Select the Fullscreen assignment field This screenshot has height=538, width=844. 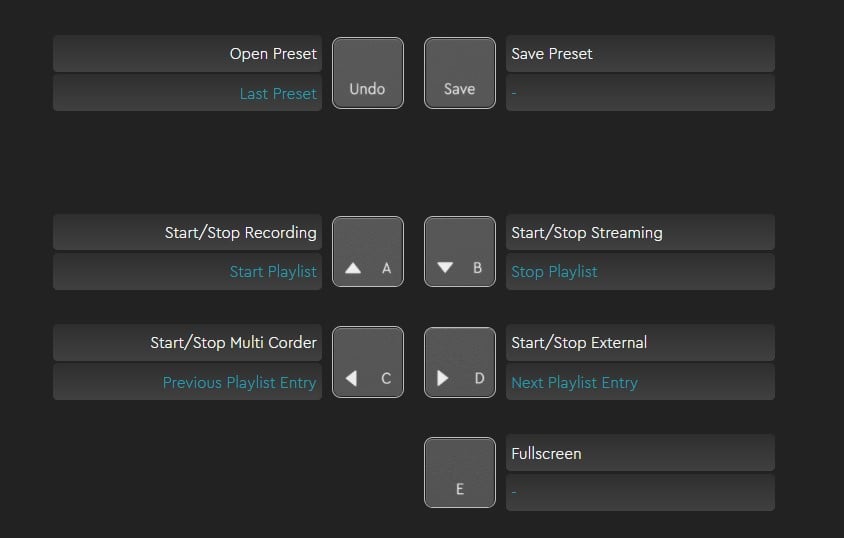coord(640,453)
